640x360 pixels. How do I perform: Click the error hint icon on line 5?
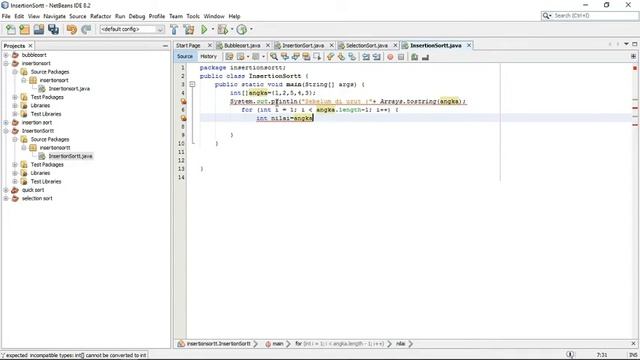point(184,101)
